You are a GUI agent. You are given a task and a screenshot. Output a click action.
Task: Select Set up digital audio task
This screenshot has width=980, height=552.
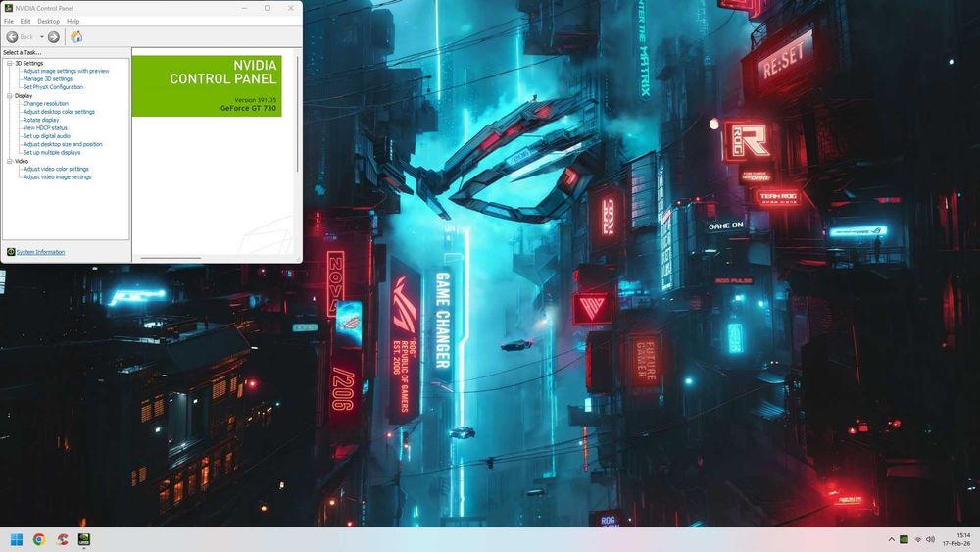tap(47, 136)
